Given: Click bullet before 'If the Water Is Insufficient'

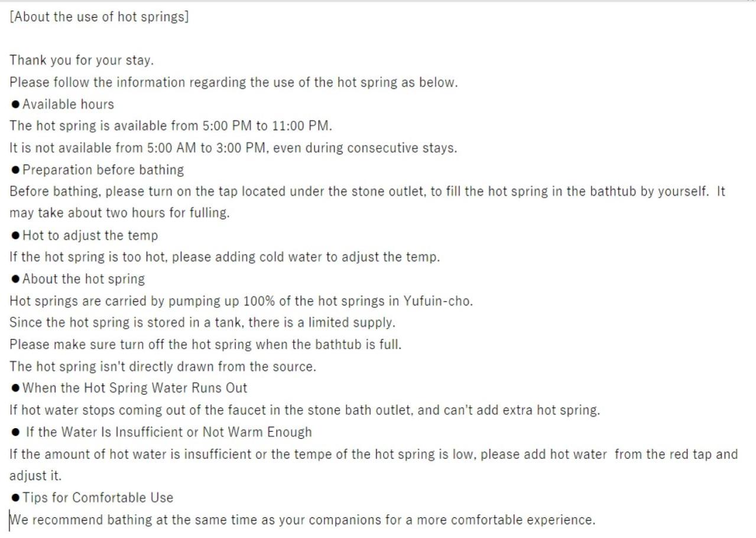Looking at the screenshot, I should [x=15, y=432].
